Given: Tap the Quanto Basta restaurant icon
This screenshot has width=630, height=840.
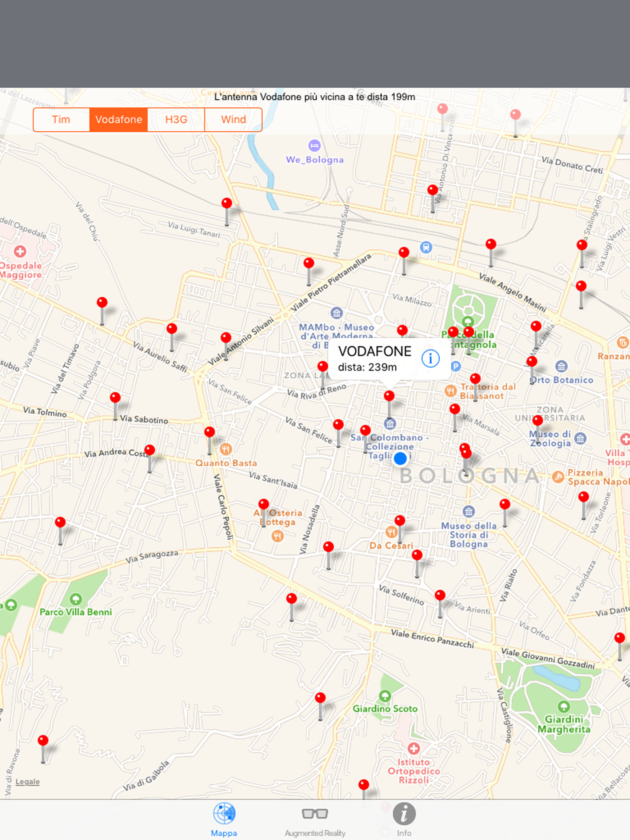Looking at the screenshot, I should (226, 449).
